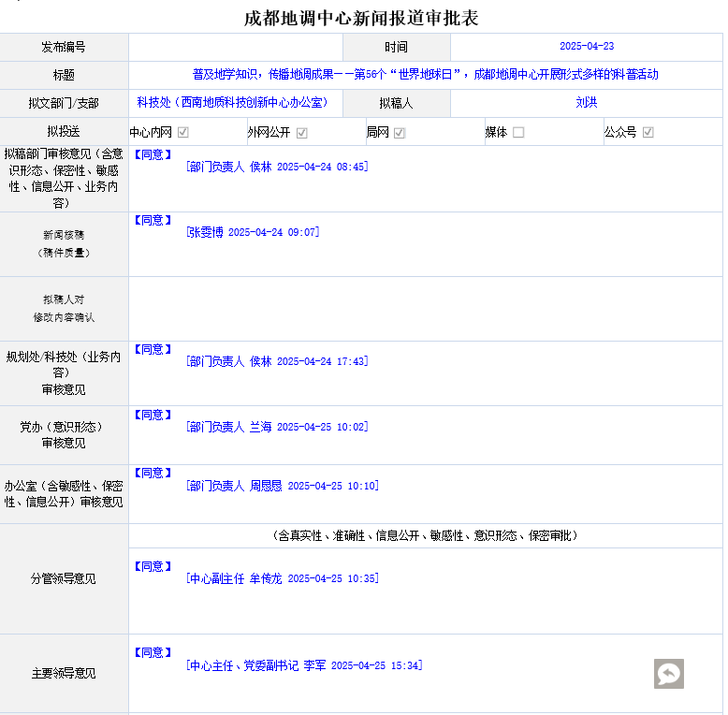Click the floating reply arrow icon
728x715 pixels.
tap(668, 674)
